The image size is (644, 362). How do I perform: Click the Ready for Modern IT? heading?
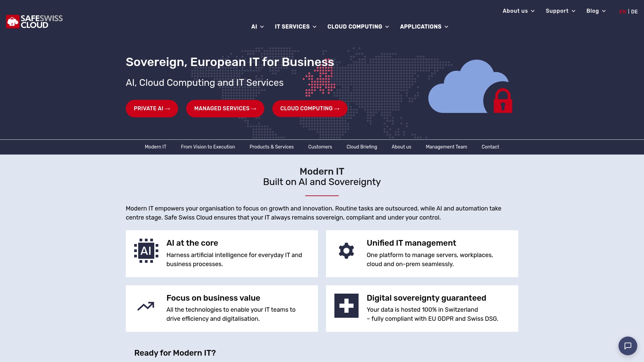[175, 353]
